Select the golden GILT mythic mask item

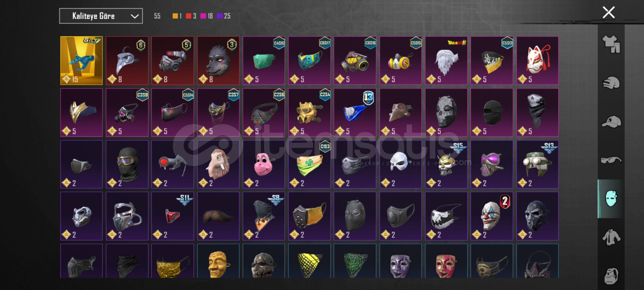pos(81,61)
